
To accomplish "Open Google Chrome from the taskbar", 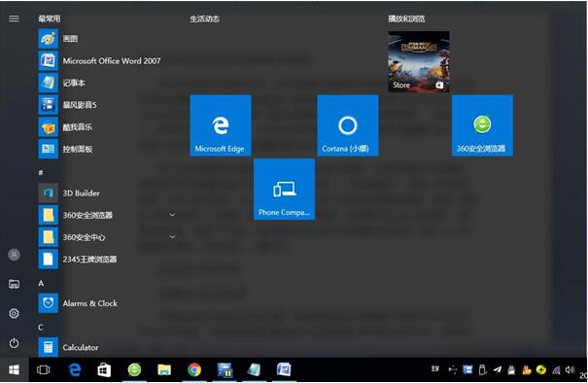I will [x=194, y=369].
